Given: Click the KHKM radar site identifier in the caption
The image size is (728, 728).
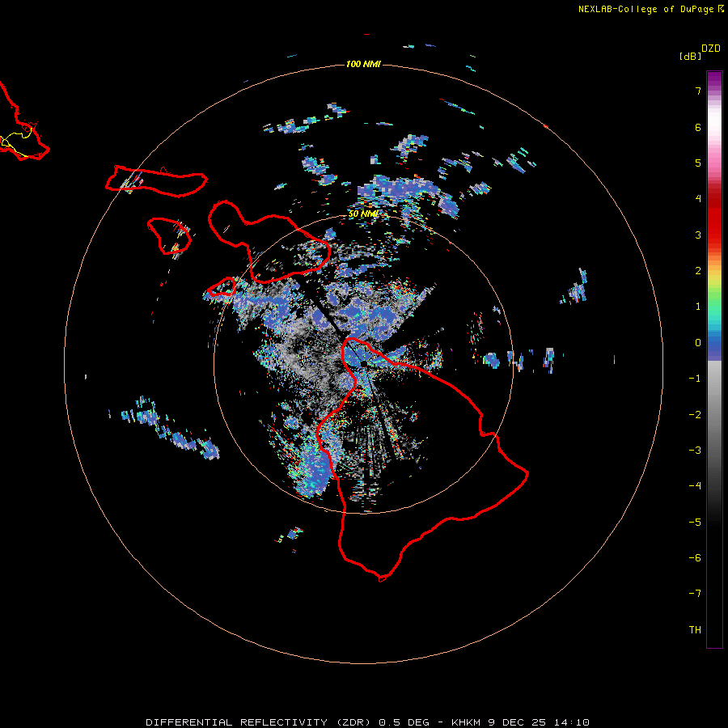Looking at the screenshot, I should 467,722.
